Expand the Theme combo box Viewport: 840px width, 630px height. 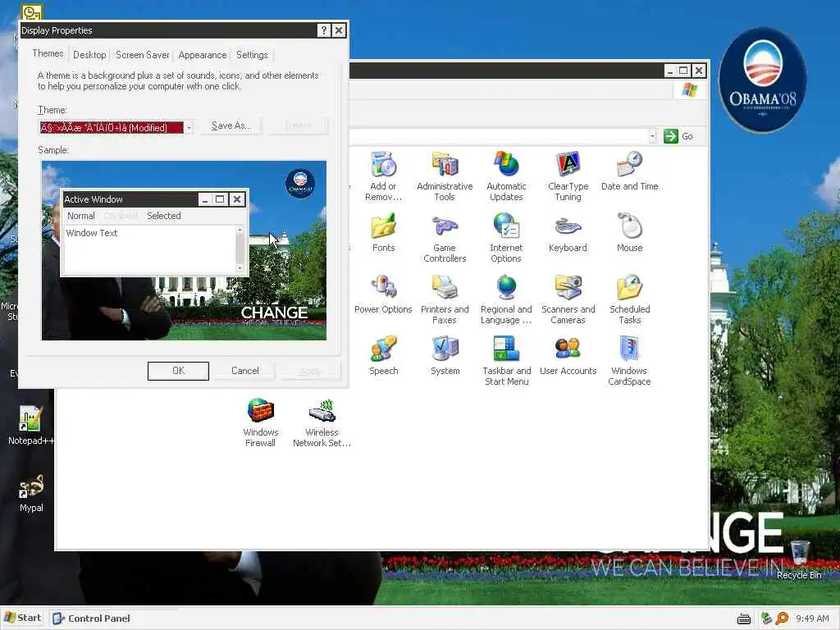[x=189, y=127]
